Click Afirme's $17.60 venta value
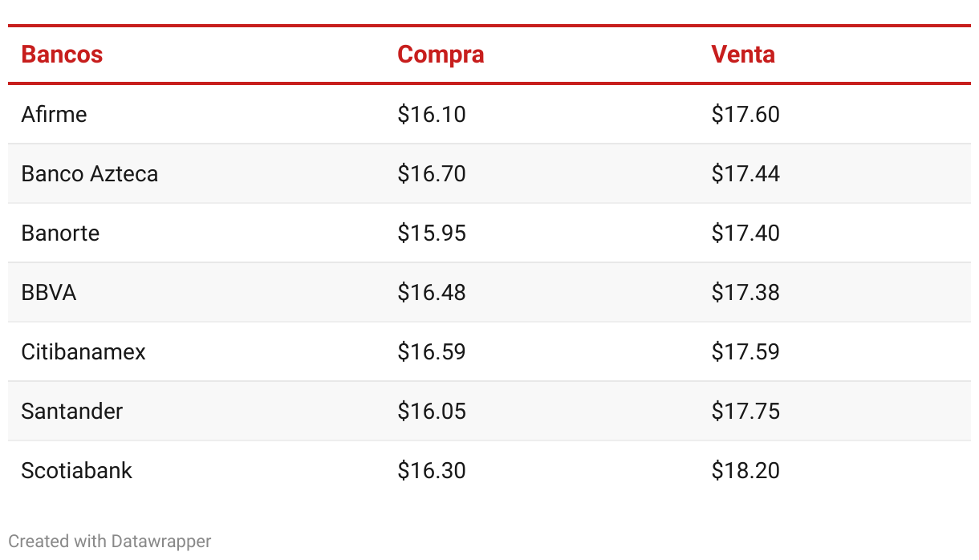This screenshot has height=560, width=979. 745,114
